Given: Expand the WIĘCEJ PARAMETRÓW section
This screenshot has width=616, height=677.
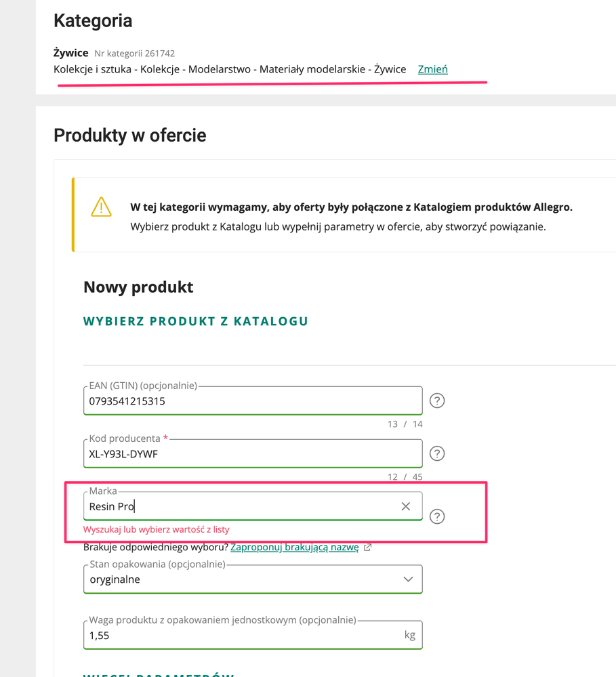Looking at the screenshot, I should (x=159, y=675).
